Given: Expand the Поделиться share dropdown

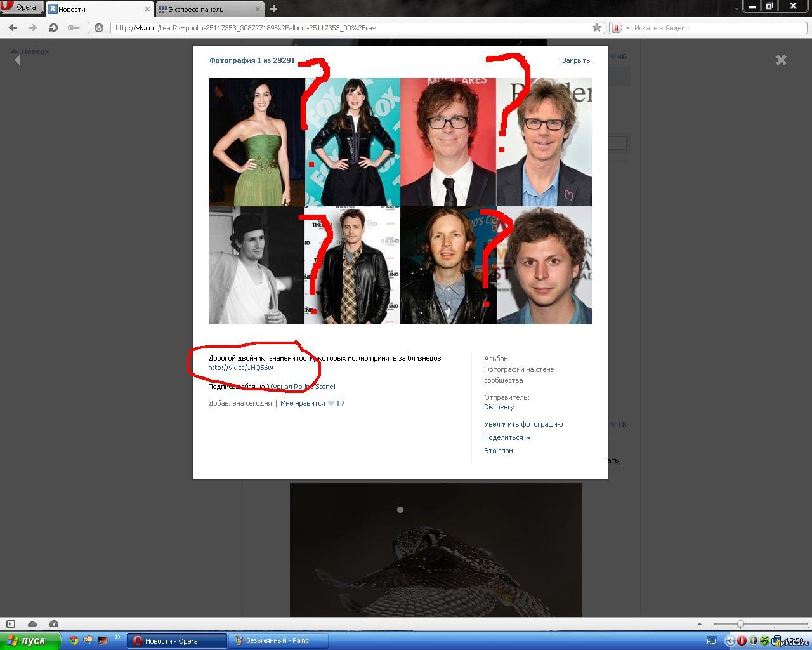Looking at the screenshot, I should pyautogui.click(x=507, y=437).
